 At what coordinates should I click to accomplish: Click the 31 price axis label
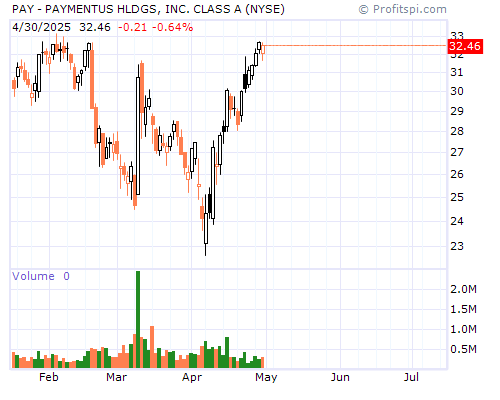[457, 72]
